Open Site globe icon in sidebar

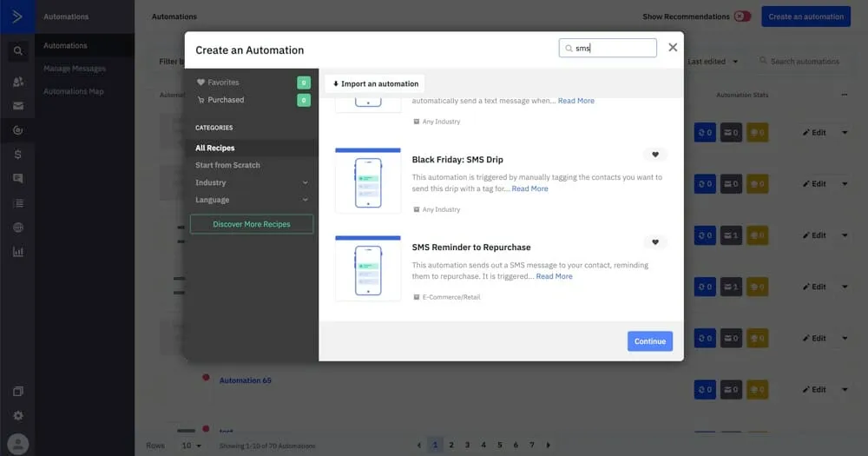coord(17,228)
